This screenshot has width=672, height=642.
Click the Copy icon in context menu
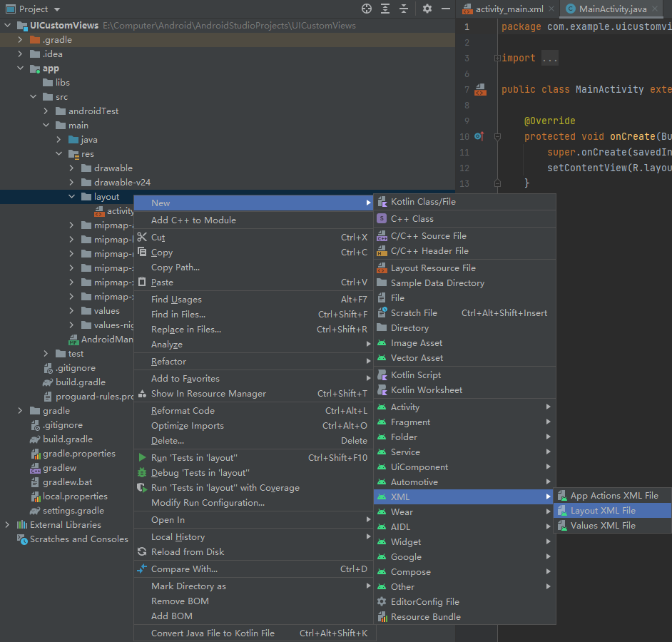(142, 252)
